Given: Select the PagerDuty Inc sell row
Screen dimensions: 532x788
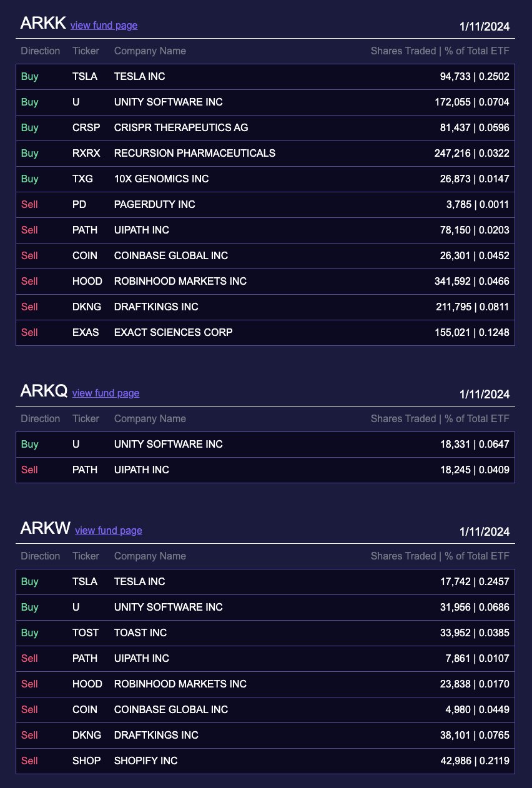Looking at the screenshot, I should [265, 205].
